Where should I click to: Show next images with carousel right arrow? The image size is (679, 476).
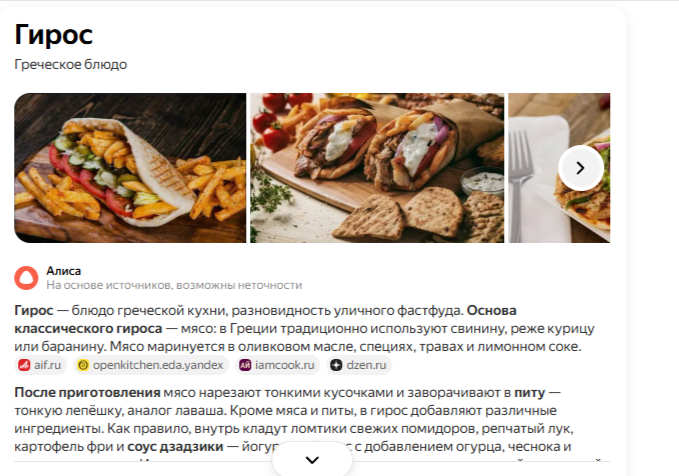(x=580, y=168)
